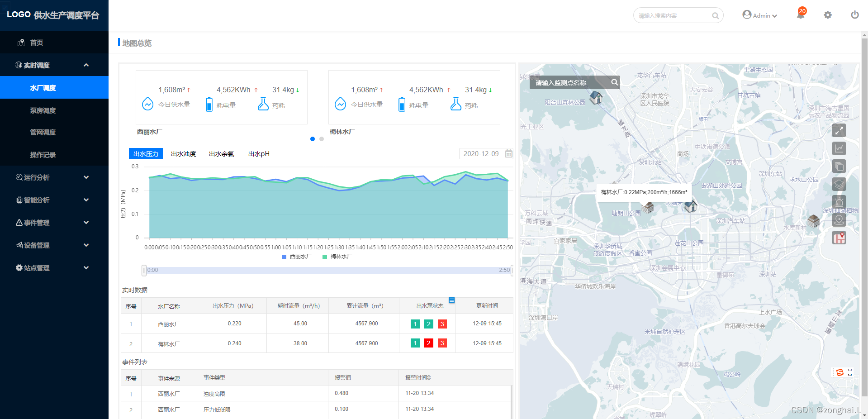
Task: Click the red map marker icon
Action: coord(839,238)
